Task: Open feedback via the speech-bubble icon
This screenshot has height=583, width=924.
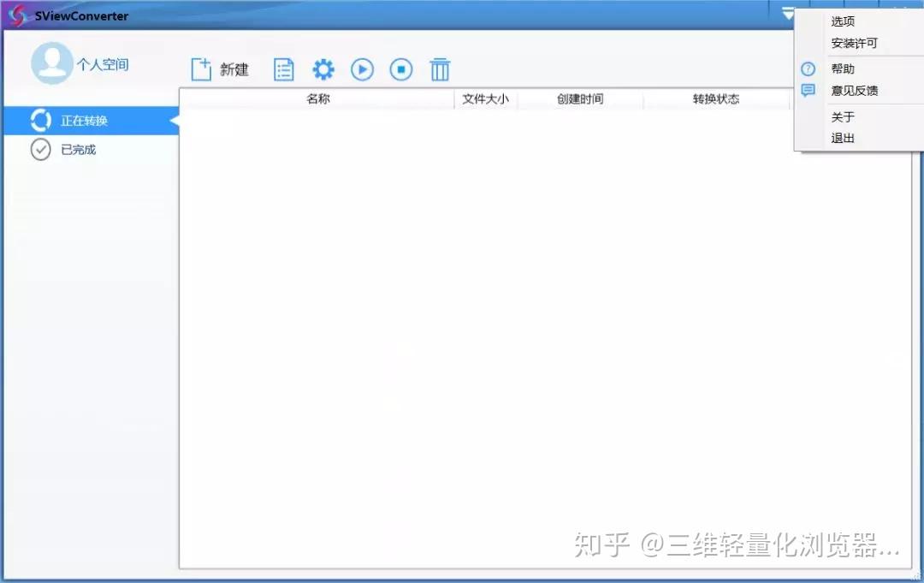Action: [807, 90]
